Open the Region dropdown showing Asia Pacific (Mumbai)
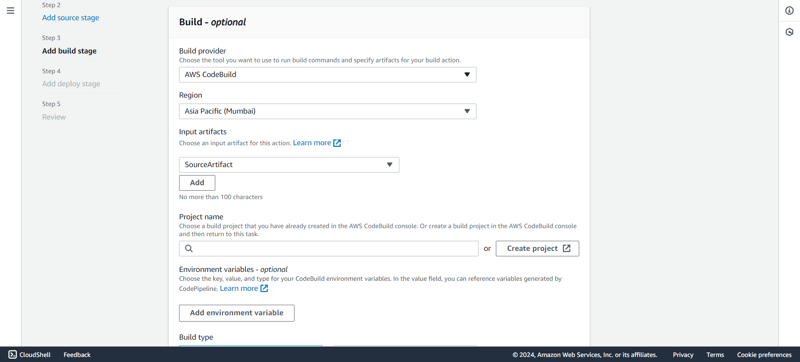The height and width of the screenshot is (362, 800). 328,111
